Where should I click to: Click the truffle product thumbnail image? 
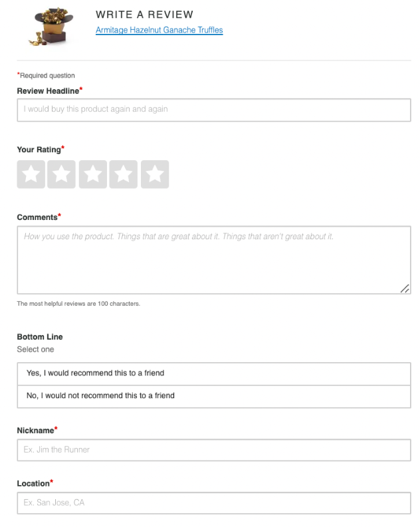(51, 26)
